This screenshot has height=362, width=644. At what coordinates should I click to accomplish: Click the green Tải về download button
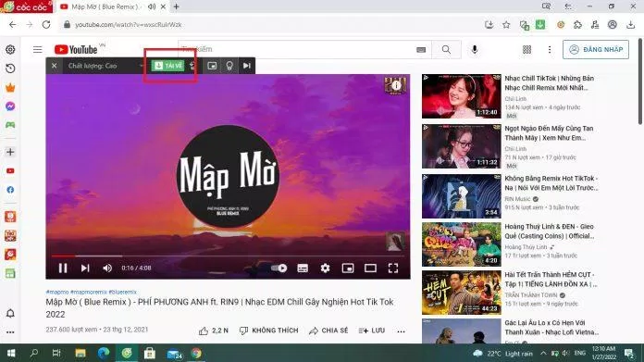168,66
